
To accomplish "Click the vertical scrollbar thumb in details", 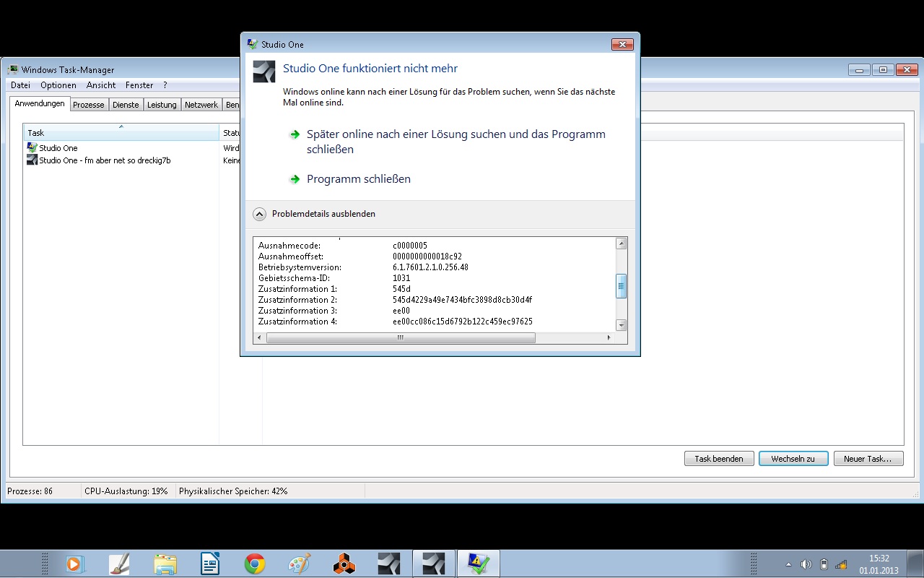I will coord(621,285).
